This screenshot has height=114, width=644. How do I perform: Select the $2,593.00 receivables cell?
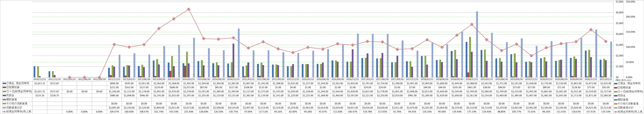pyautogui.click(x=353, y=95)
